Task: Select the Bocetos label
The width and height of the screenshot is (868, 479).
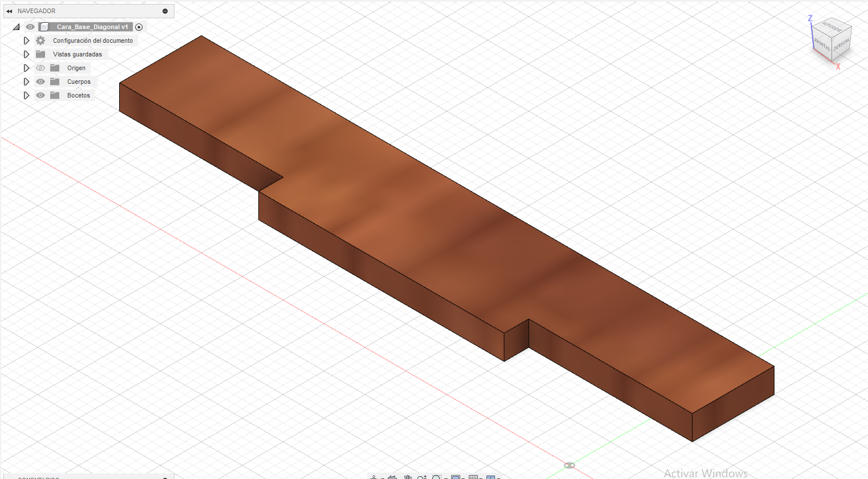Action: click(x=79, y=95)
